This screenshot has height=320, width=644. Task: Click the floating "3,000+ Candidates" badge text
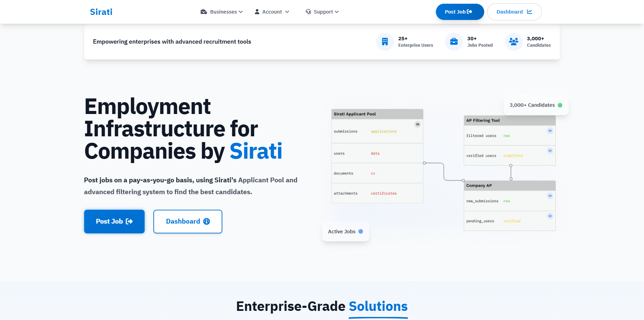coord(532,105)
